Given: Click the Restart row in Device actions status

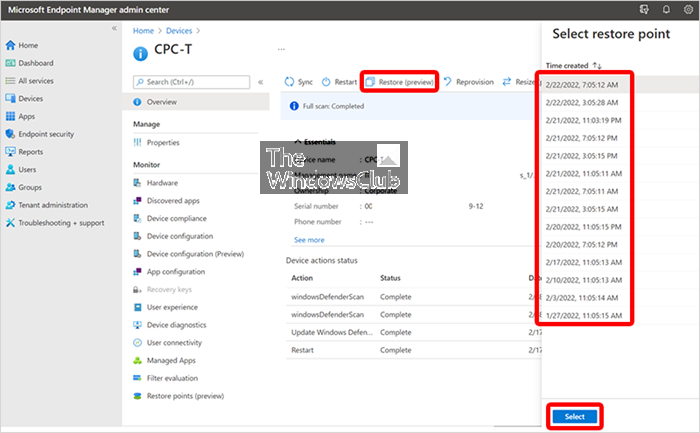Looking at the screenshot, I should 413,350.
